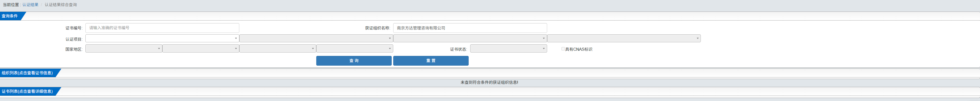The image size is (980, 101).
Task: Open the fourth 国家地区 dropdown
Action: pos(355,48)
